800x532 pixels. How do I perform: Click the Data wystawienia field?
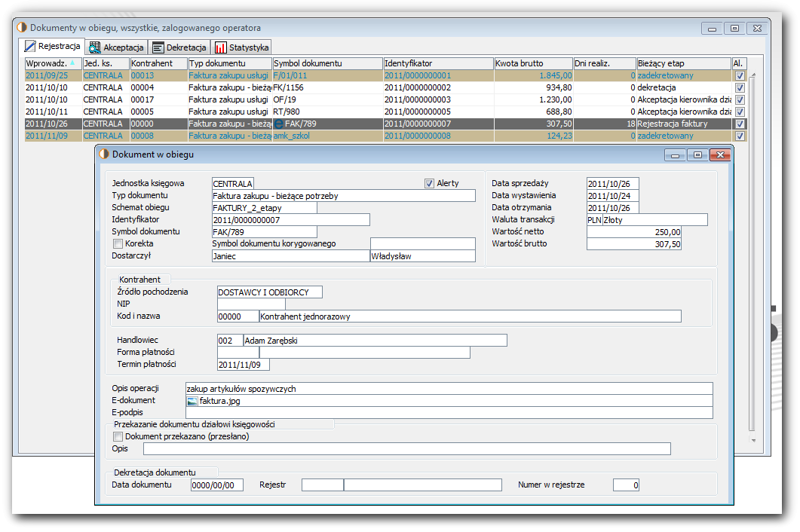click(613, 196)
